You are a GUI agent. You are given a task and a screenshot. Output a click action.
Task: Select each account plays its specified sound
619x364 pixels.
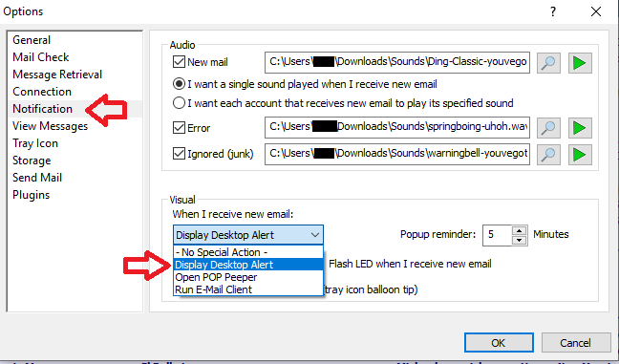[179, 103]
